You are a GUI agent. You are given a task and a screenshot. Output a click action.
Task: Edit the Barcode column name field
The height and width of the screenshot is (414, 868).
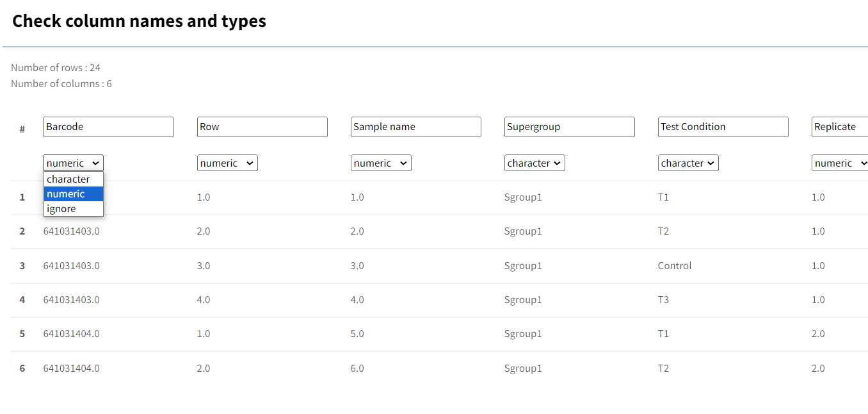point(108,127)
